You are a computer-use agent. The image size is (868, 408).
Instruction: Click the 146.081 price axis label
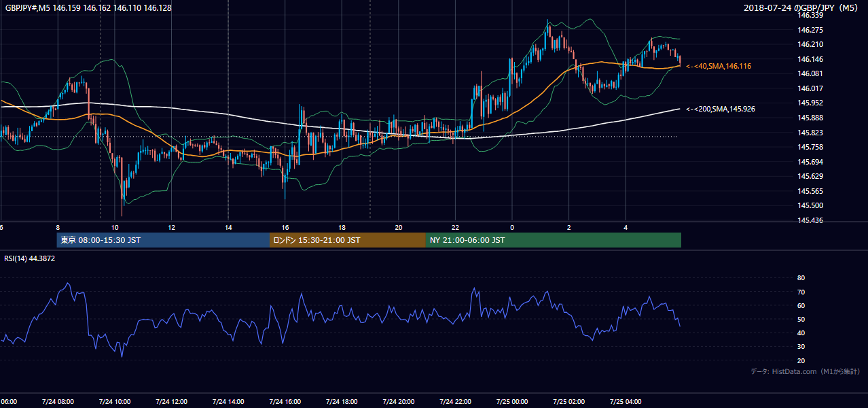810,73
